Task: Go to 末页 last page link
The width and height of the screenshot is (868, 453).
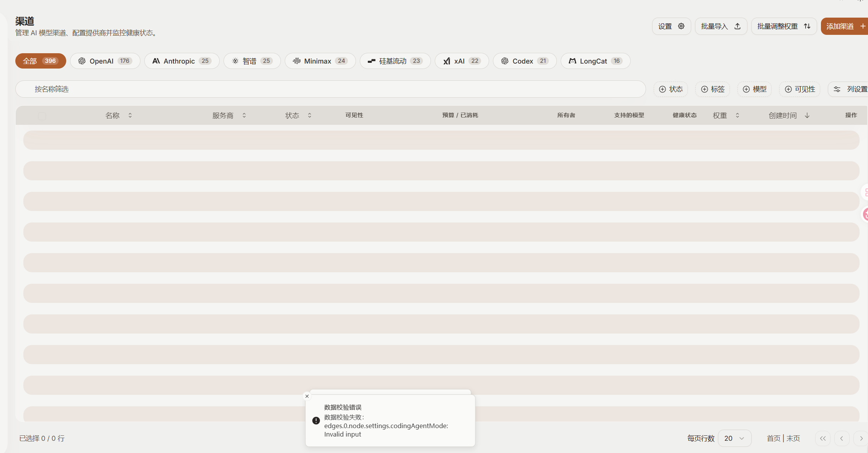Action: pyautogui.click(x=793, y=438)
